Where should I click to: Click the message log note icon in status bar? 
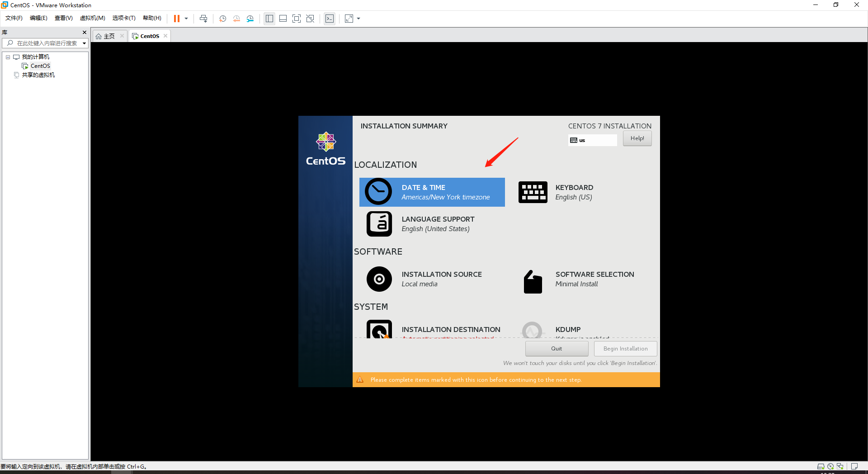854,466
